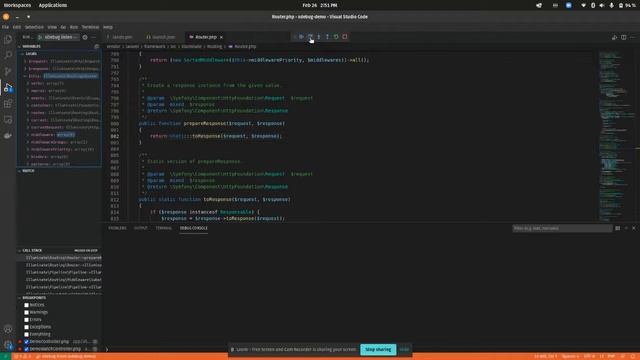Screen dimensions: 640x360
Task: Select the top call stack frame
Action: click(x=59, y=258)
